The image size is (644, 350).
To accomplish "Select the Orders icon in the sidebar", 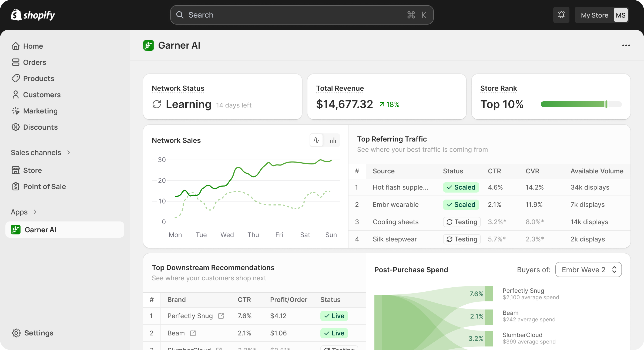I will pyautogui.click(x=16, y=62).
